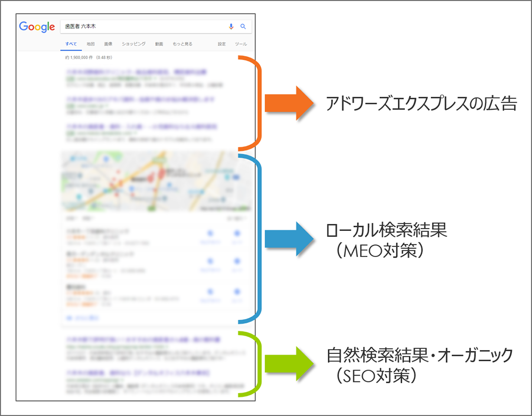Open the ショッピング tab
The width and height of the screenshot is (532, 416).
134,44
